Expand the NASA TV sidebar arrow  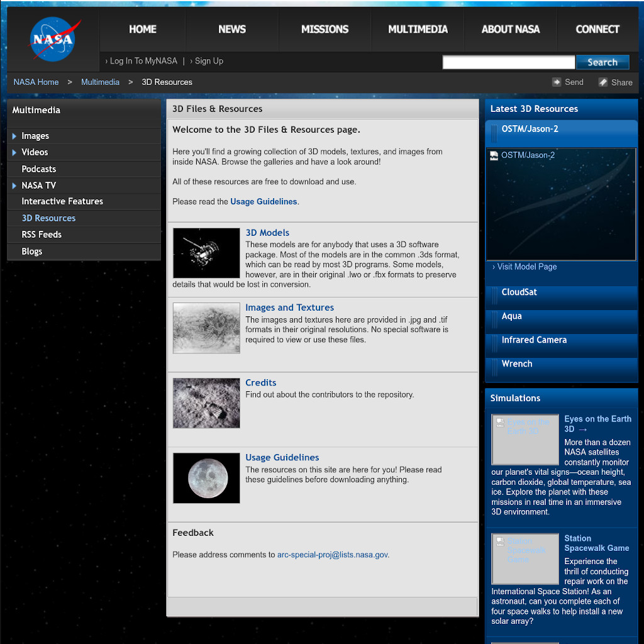point(14,186)
